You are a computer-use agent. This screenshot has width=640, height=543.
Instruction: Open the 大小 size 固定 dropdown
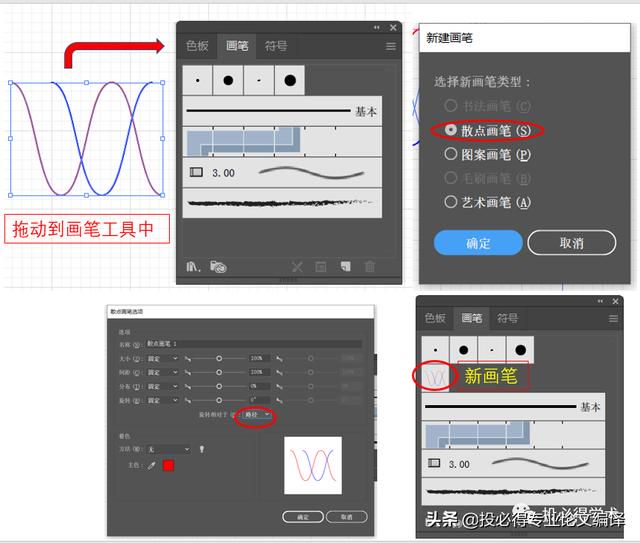(162, 358)
